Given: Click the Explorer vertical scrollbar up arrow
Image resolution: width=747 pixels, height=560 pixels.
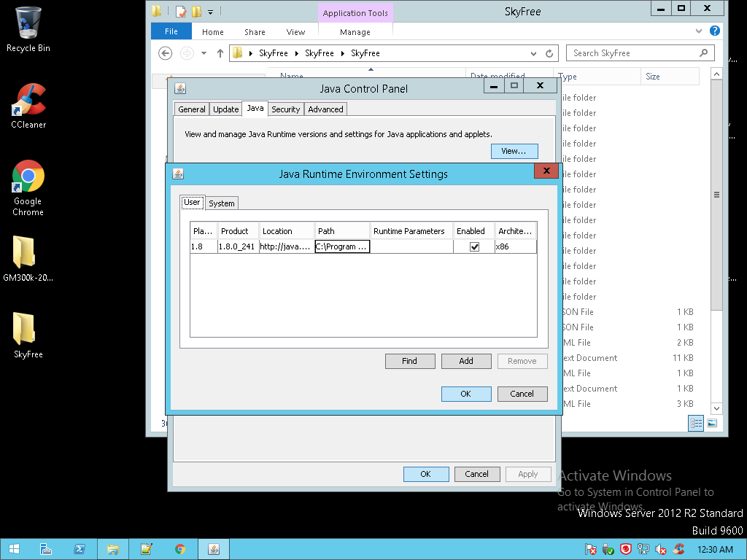Looking at the screenshot, I should click(716, 74).
